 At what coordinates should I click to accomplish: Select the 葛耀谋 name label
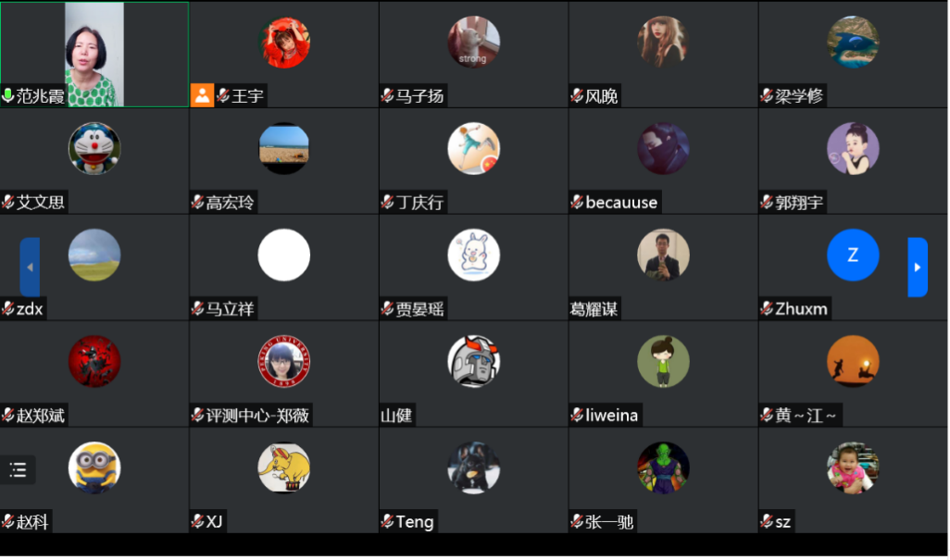[594, 309]
